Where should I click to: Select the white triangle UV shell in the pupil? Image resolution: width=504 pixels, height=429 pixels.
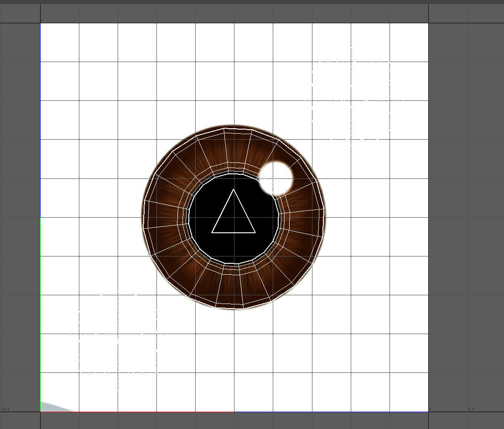tap(234, 215)
